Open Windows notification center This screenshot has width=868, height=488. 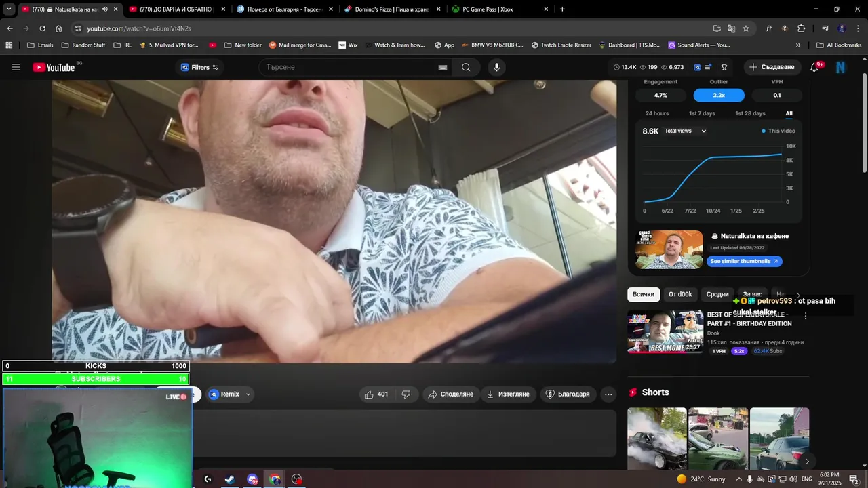pos(854,479)
